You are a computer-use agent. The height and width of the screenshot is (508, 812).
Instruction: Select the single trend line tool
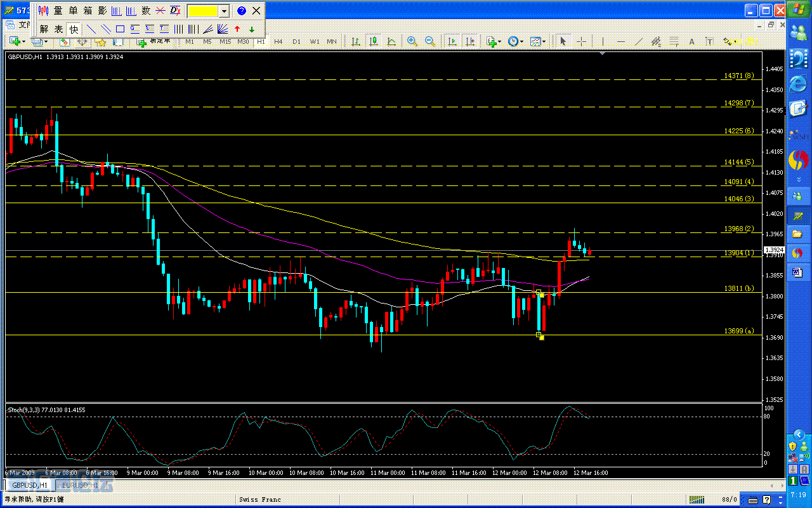tap(91, 29)
